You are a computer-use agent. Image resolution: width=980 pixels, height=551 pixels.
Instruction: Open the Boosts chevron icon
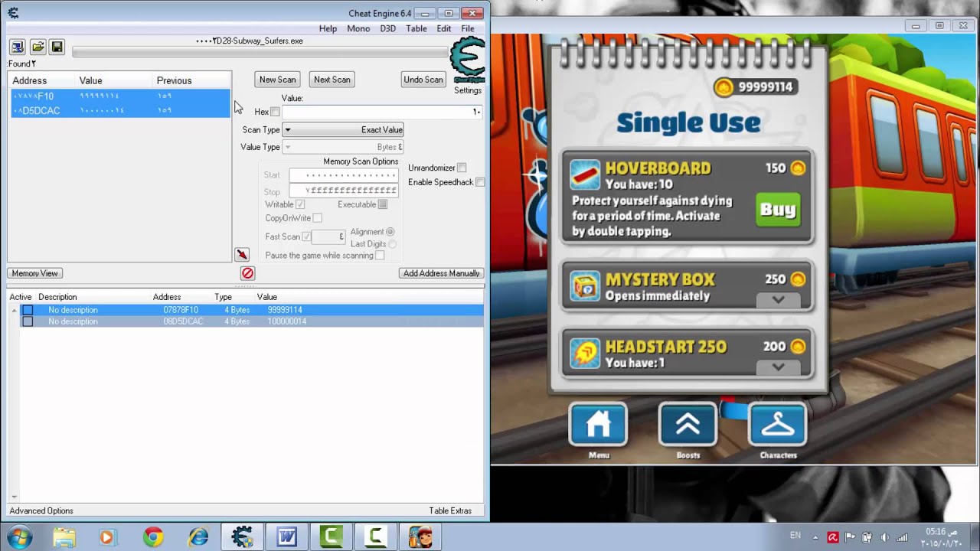688,424
